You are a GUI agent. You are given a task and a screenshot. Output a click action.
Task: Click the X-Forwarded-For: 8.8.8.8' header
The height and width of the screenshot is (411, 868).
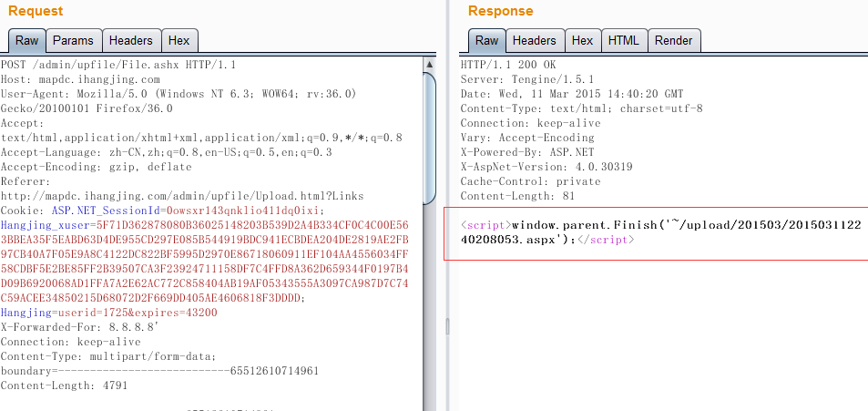pyautogui.click(x=80, y=327)
